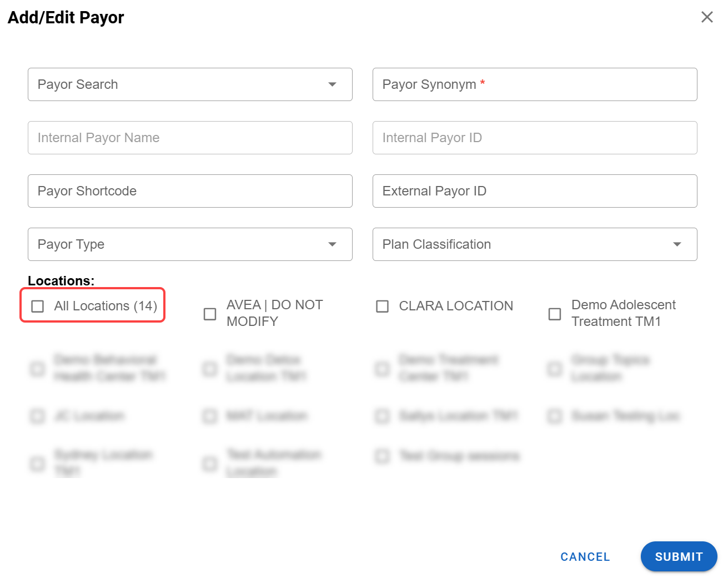
Task: Tick the Test Group sessions checkbox
Action: point(382,456)
